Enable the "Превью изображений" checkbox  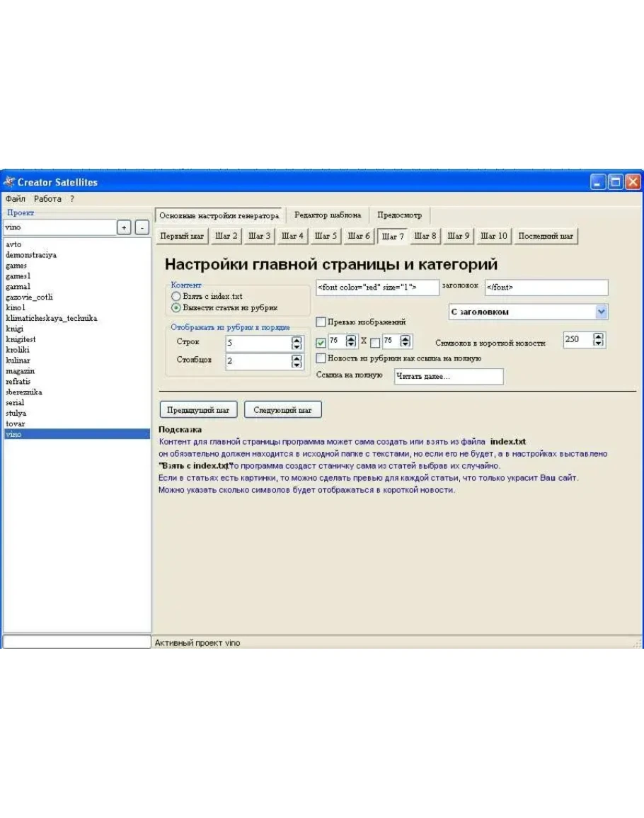coord(321,322)
